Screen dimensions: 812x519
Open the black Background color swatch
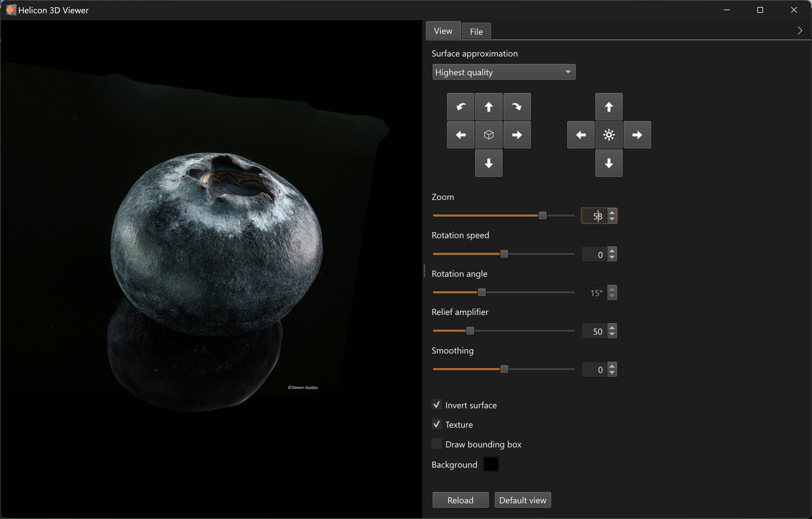[x=491, y=465]
